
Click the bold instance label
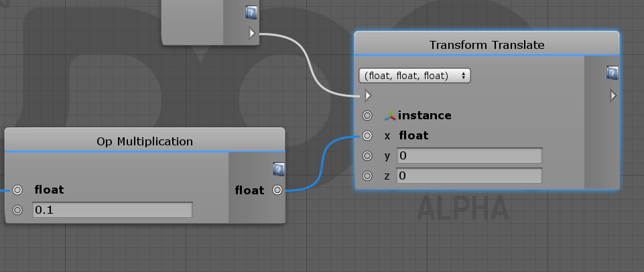[x=424, y=115]
